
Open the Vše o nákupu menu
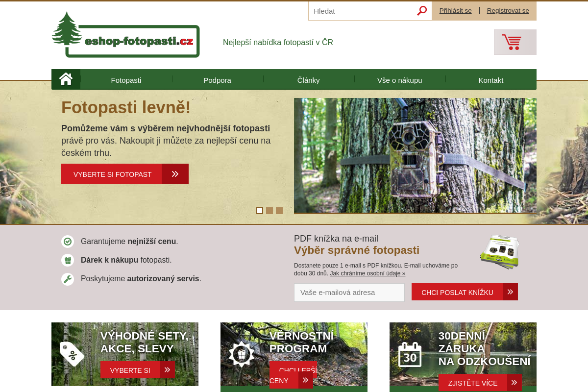399,80
